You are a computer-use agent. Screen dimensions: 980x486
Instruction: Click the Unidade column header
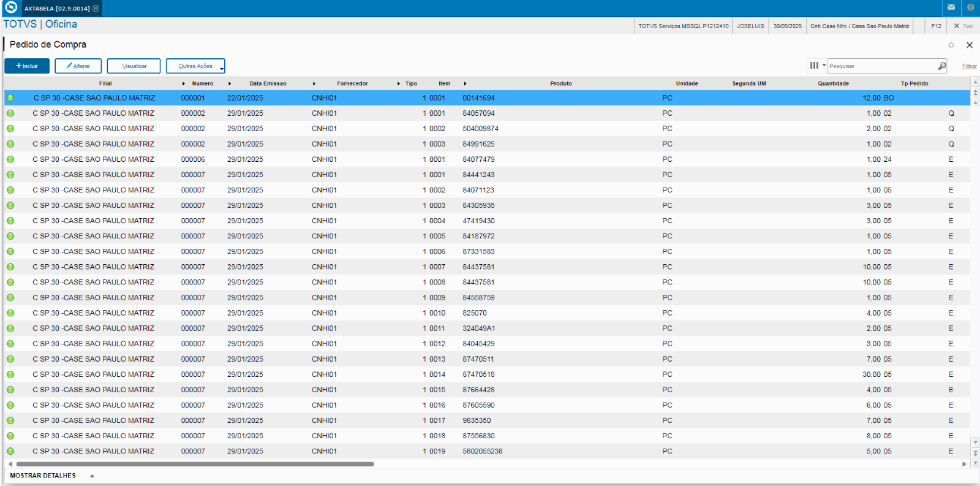coord(687,83)
